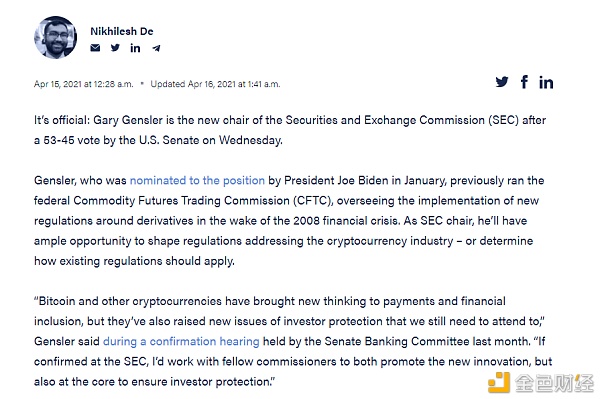The image size is (600, 399).
Task: Share article on LinkedIn
Action: point(546,82)
